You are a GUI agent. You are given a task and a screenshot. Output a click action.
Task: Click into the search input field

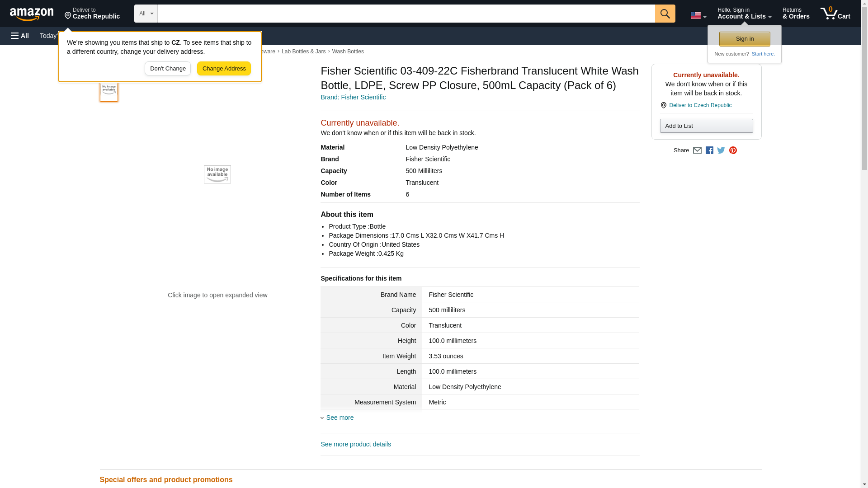pyautogui.click(x=406, y=14)
